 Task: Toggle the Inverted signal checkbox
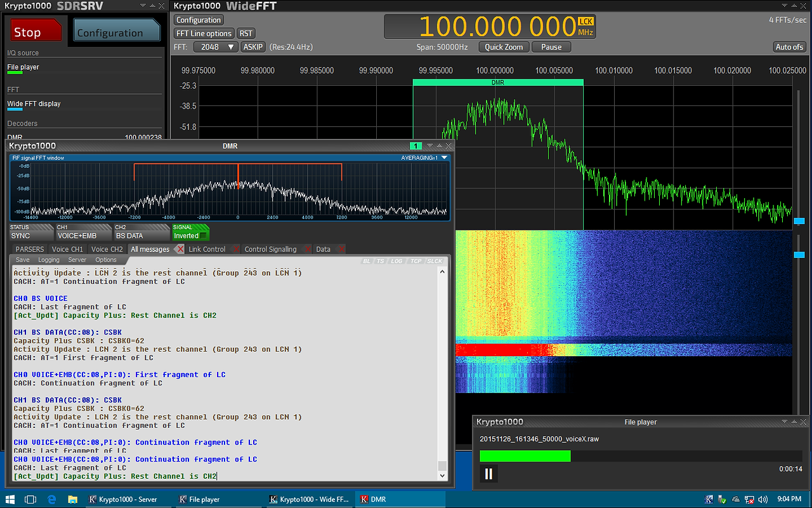204,236
